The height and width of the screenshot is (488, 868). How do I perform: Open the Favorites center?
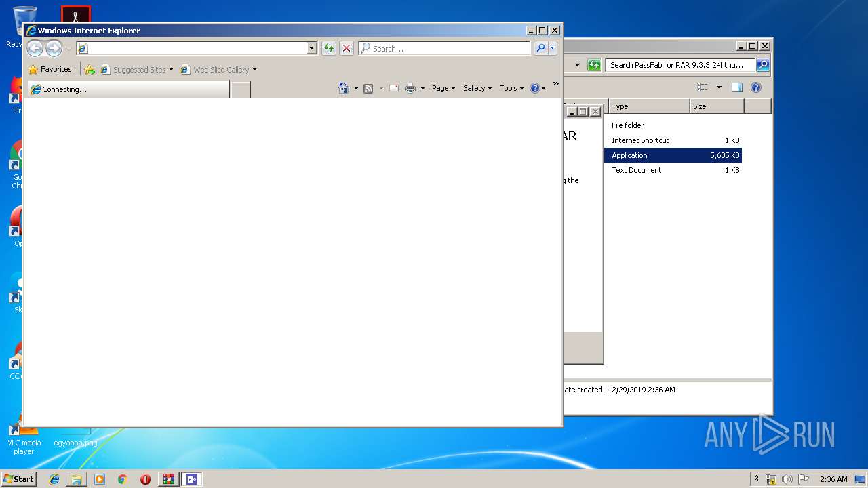pyautogui.click(x=50, y=69)
